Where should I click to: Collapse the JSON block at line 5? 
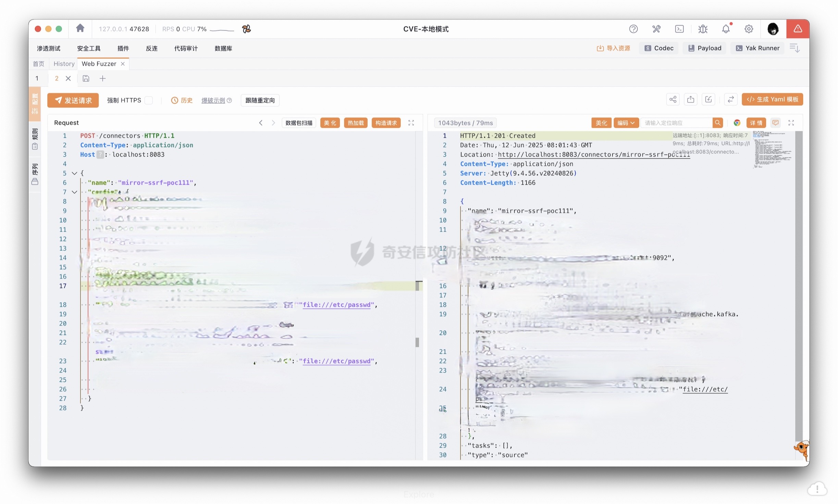pyautogui.click(x=74, y=173)
